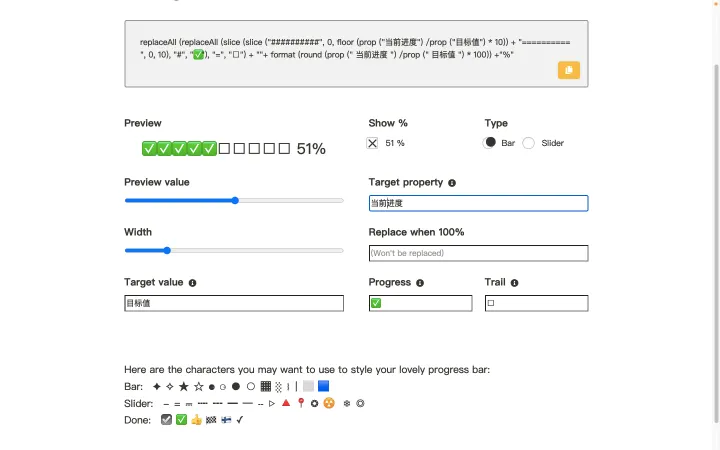Click the Target property info icon
720x450 pixels.
[x=452, y=183]
